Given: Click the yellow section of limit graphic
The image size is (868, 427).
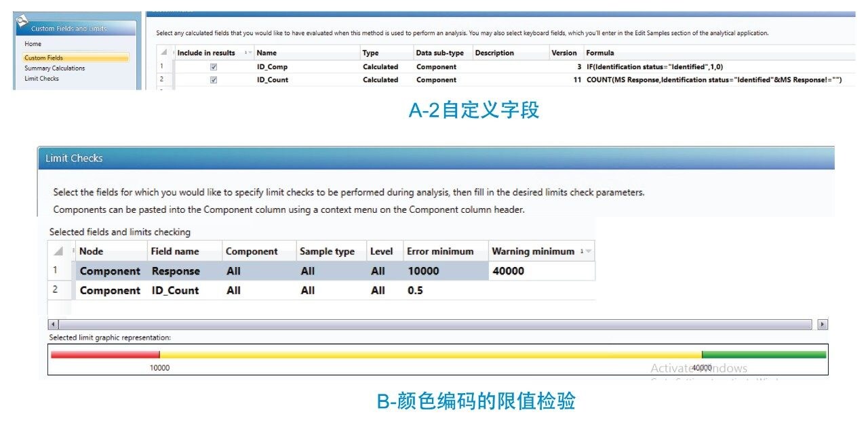Looking at the screenshot, I should [x=431, y=354].
